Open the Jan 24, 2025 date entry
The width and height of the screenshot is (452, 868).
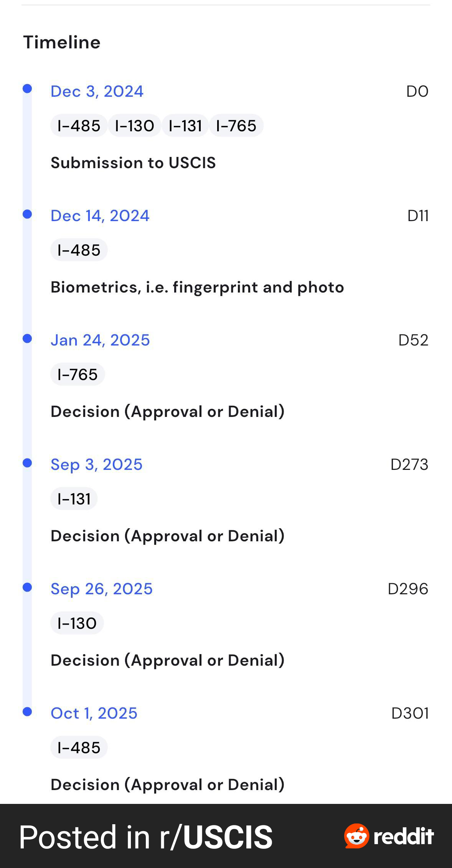coord(100,340)
